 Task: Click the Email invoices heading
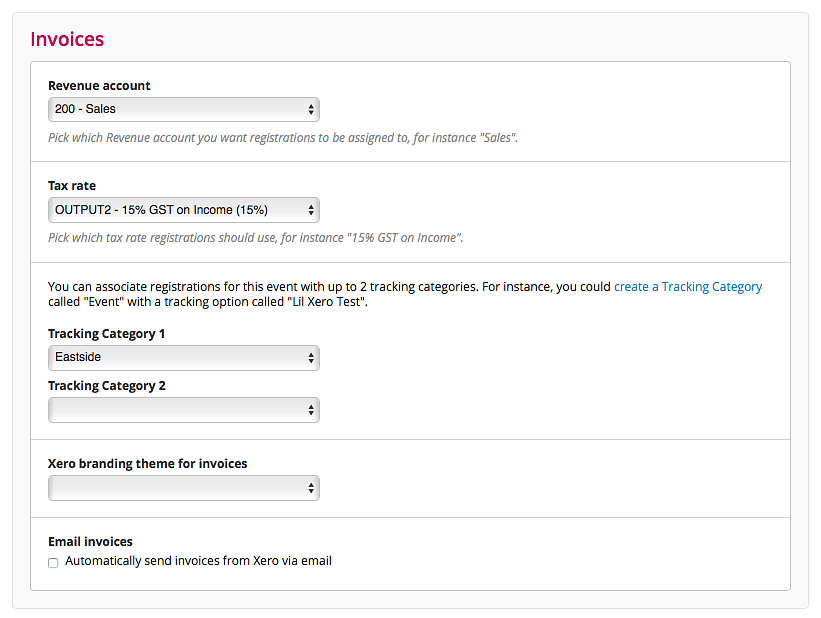pyautogui.click(x=90, y=542)
